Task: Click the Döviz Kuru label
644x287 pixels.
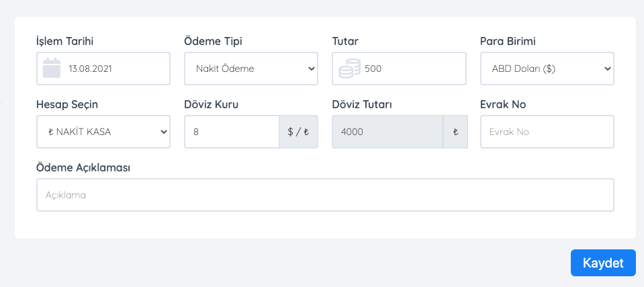Action: [212, 104]
